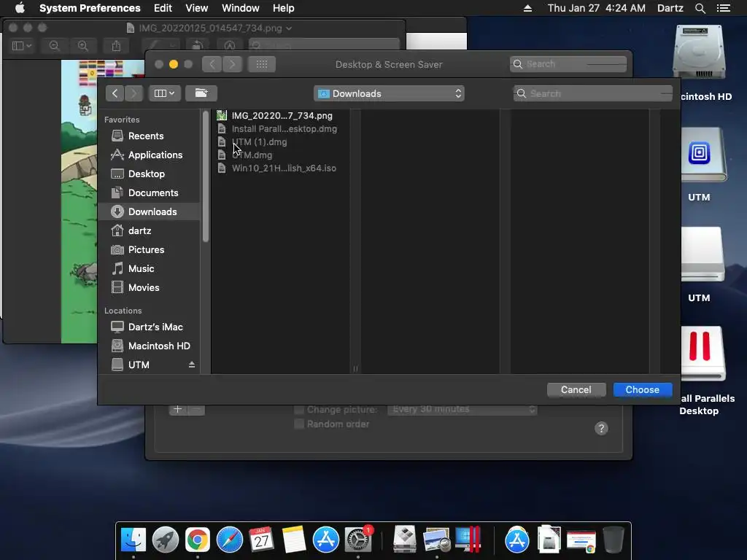Open System Preferences from the Dock

[358, 540]
